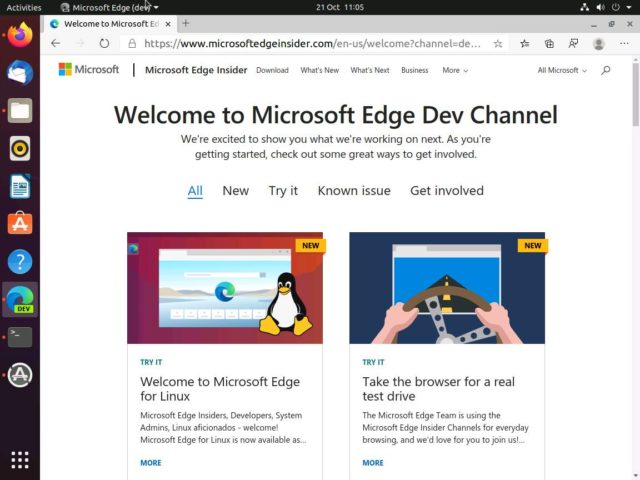Open the Help icon in dock
Viewport: 640px width, 480px height.
(x=20, y=261)
